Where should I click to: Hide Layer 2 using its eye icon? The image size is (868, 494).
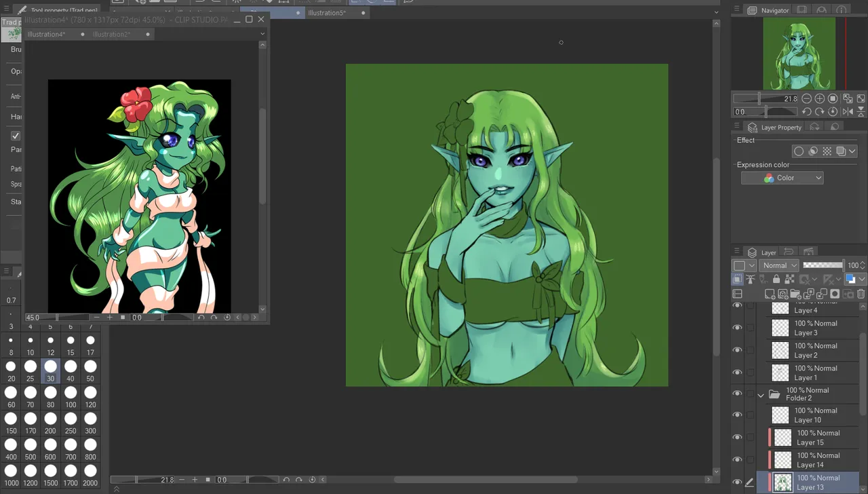pos(737,349)
